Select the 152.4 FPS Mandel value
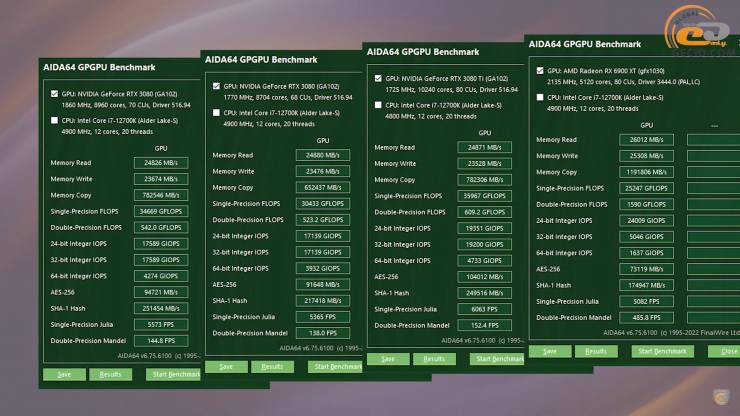This screenshot has width=740, height=416. click(x=485, y=325)
